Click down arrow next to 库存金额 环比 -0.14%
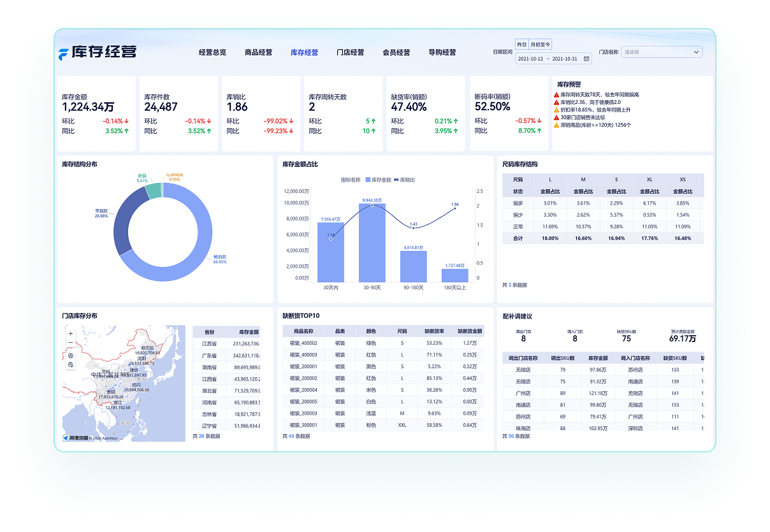 click(x=127, y=121)
